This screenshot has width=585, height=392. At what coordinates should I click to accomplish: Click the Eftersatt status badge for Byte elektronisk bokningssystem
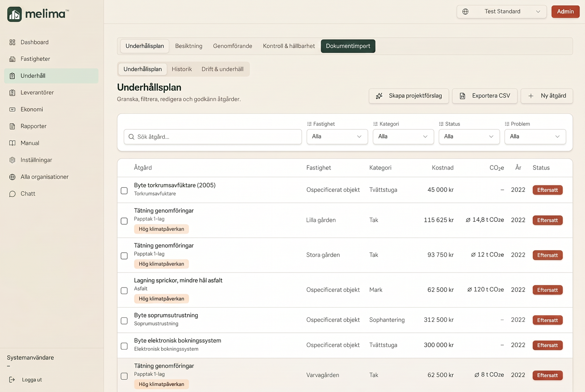pos(547,345)
